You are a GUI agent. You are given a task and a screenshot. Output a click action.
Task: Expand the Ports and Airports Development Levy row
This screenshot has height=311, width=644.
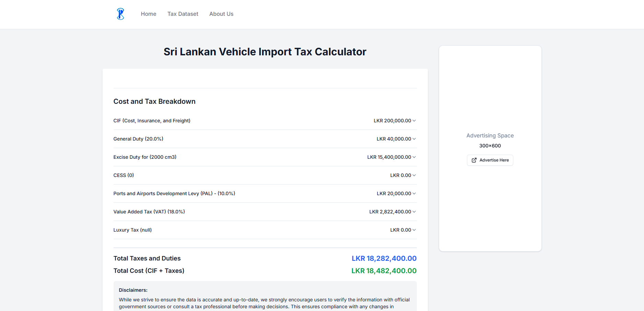pos(414,193)
